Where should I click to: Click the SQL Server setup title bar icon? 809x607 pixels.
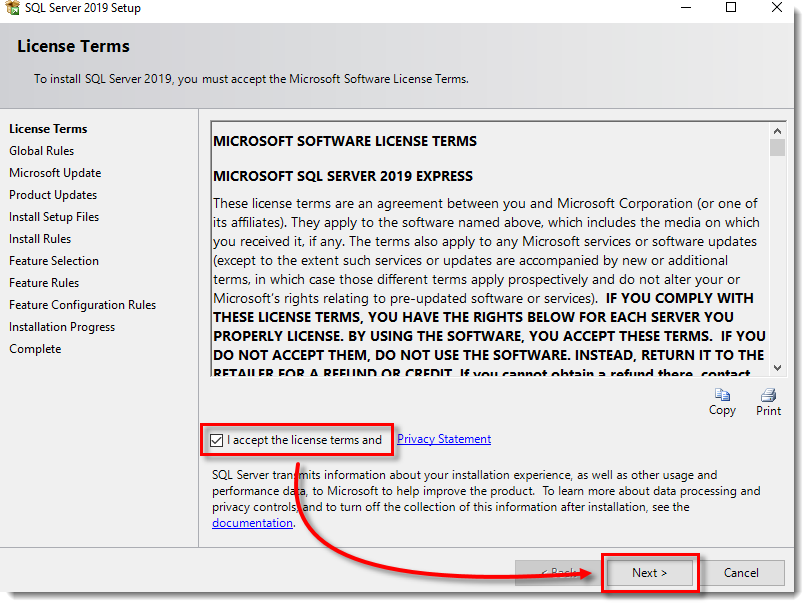coord(12,8)
